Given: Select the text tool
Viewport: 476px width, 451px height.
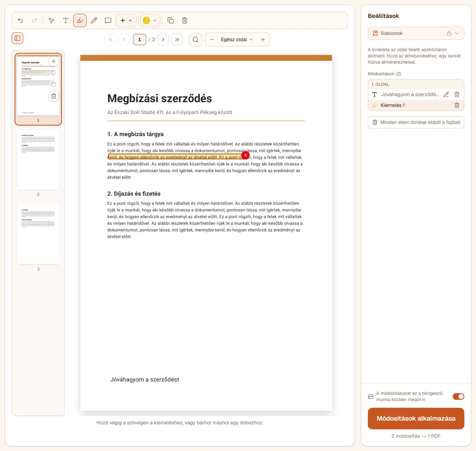Looking at the screenshot, I should (66, 20).
